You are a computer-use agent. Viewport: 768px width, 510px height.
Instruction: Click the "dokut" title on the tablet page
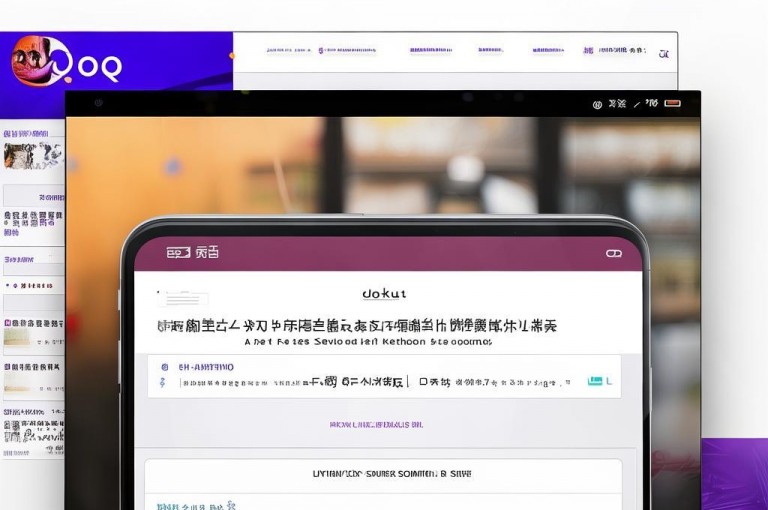pyautogui.click(x=384, y=294)
